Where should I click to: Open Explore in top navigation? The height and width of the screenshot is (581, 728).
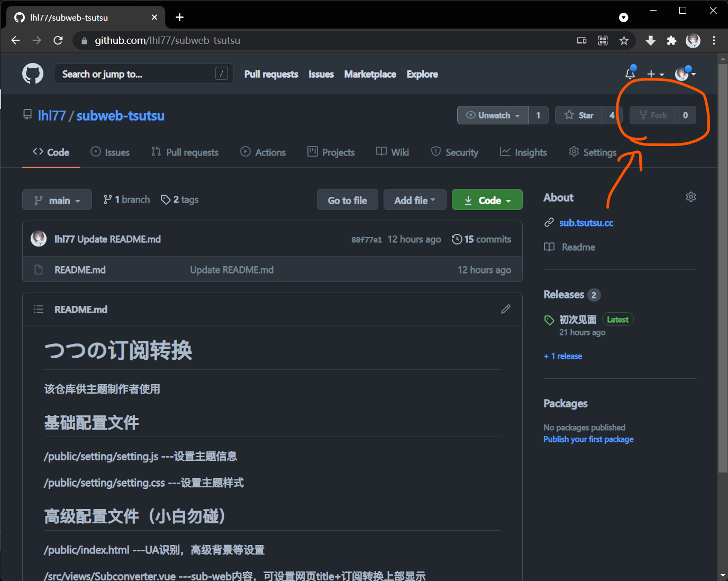tap(422, 74)
